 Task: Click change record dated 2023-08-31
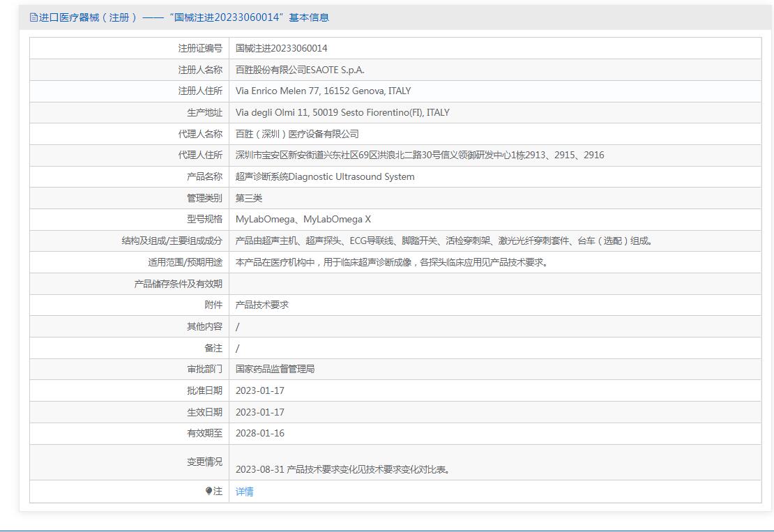(343, 469)
